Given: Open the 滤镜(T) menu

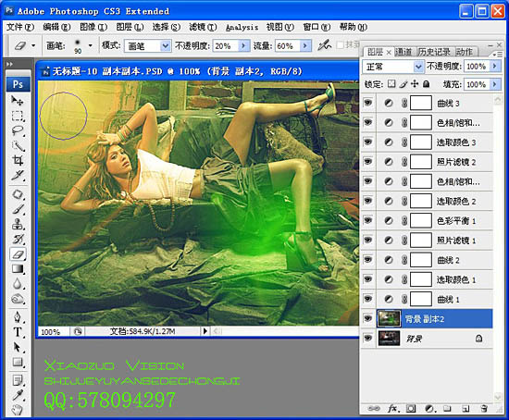Looking at the screenshot, I should tap(203, 27).
